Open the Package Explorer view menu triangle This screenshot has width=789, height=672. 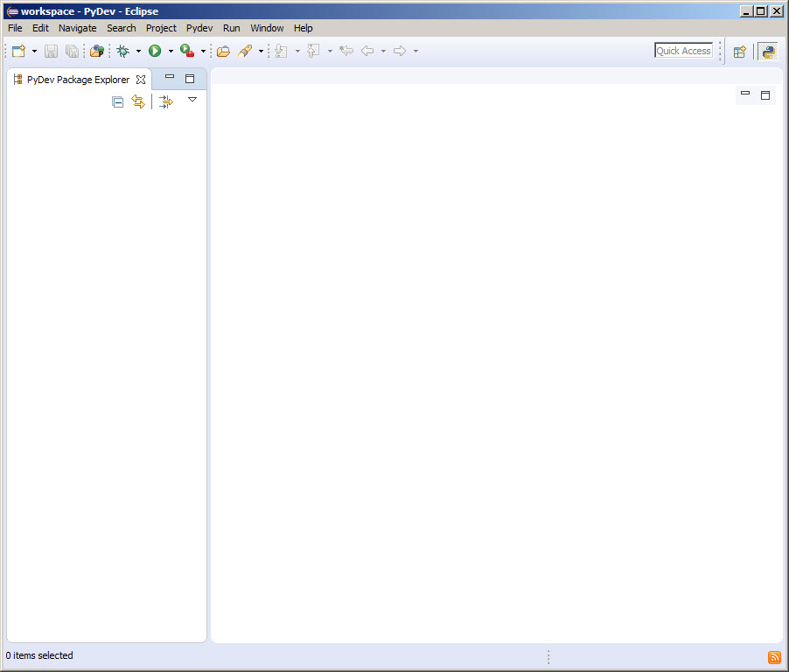192,100
